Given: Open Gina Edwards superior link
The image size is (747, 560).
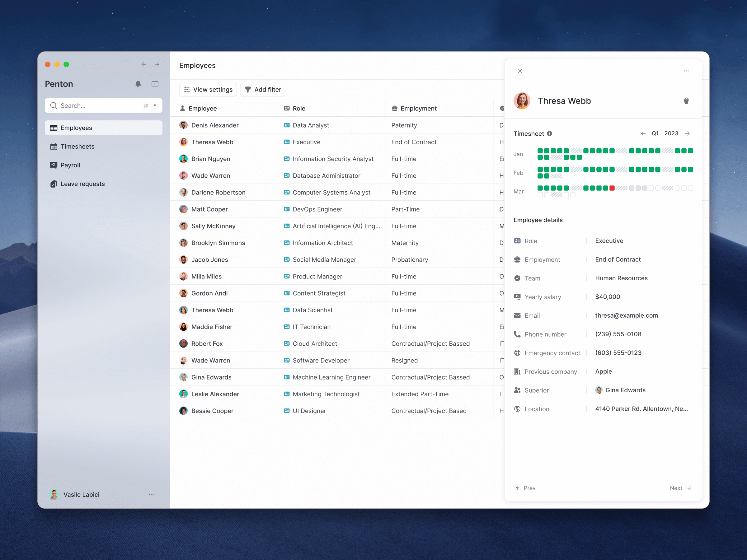Looking at the screenshot, I should (620, 390).
